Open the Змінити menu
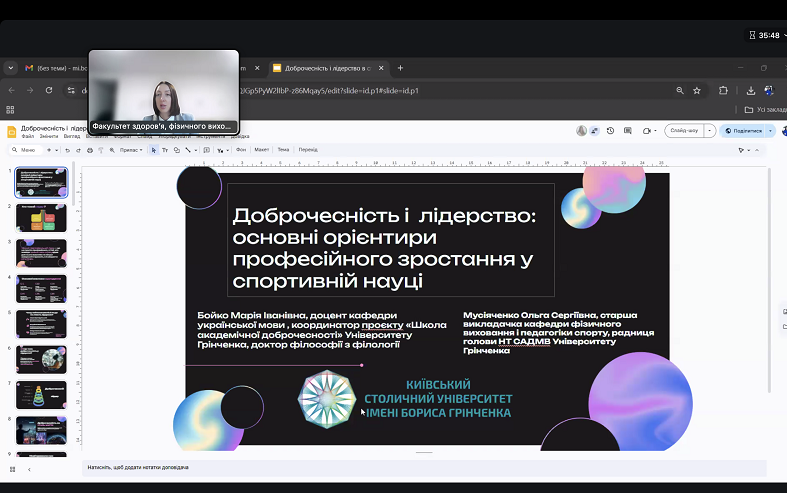 click(x=49, y=137)
